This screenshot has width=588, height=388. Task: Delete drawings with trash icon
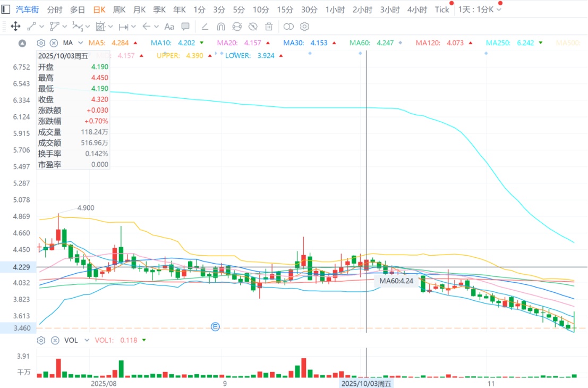[x=269, y=27]
